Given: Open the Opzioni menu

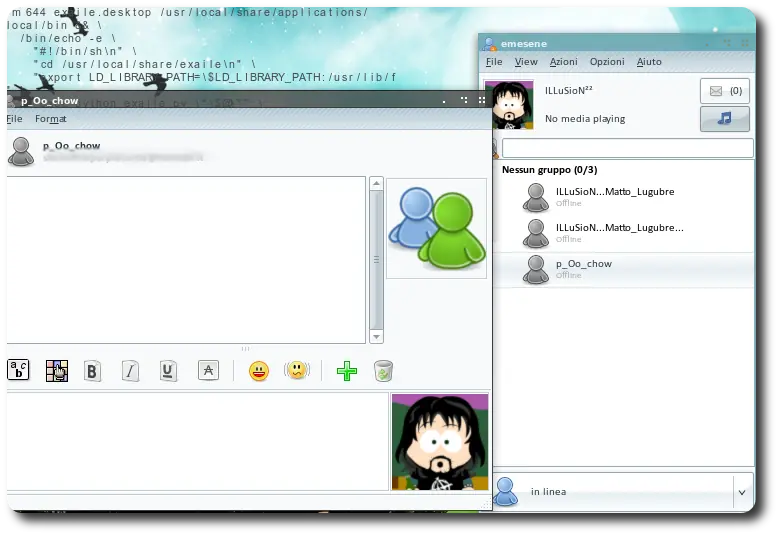Looking at the screenshot, I should pos(607,62).
